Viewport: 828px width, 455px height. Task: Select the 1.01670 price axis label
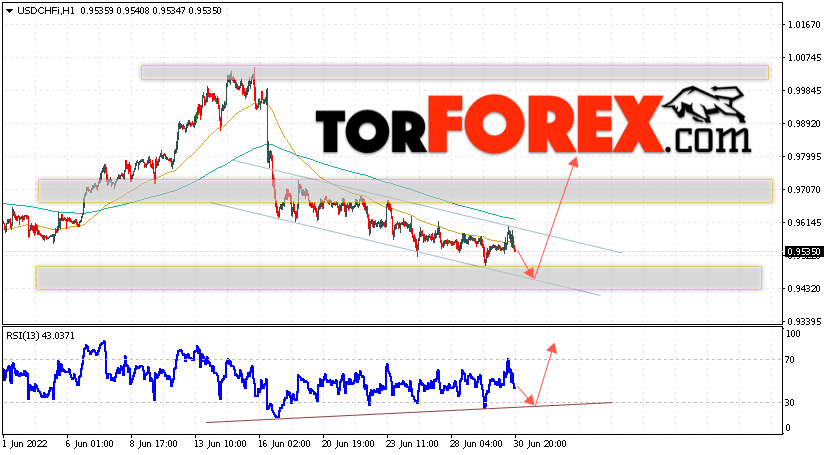(804, 24)
